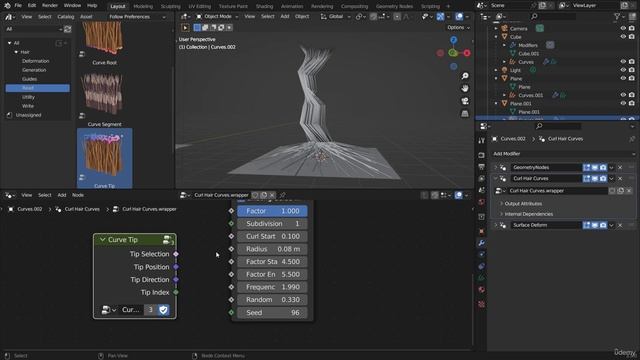Open the Render properties tab icon
The width and height of the screenshot is (640, 360).
(x=482, y=155)
